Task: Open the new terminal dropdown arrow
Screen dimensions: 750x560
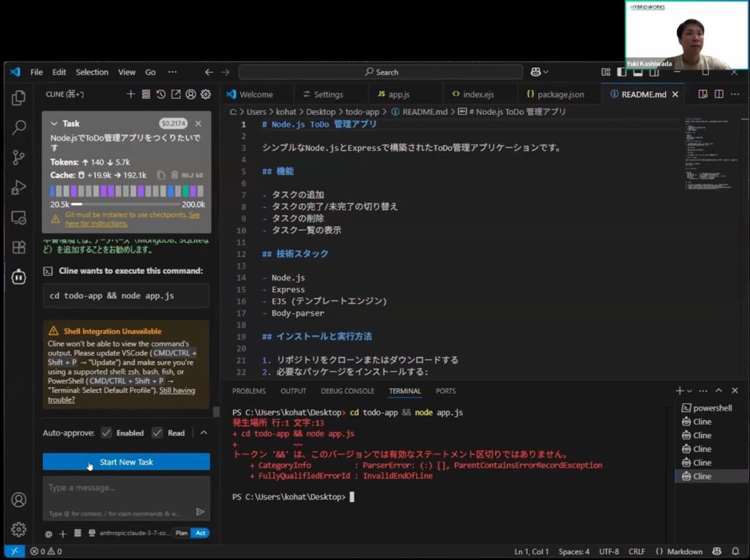Action: pyautogui.click(x=689, y=391)
